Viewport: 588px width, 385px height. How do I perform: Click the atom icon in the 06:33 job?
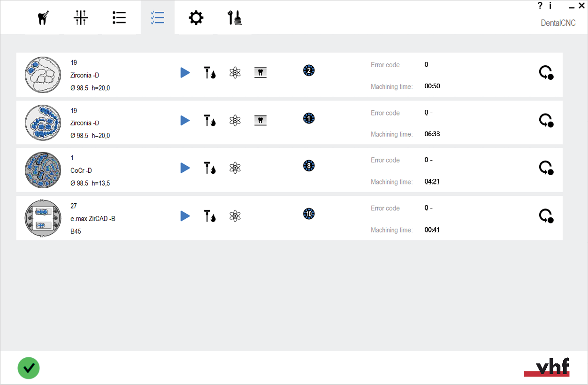coord(235,120)
